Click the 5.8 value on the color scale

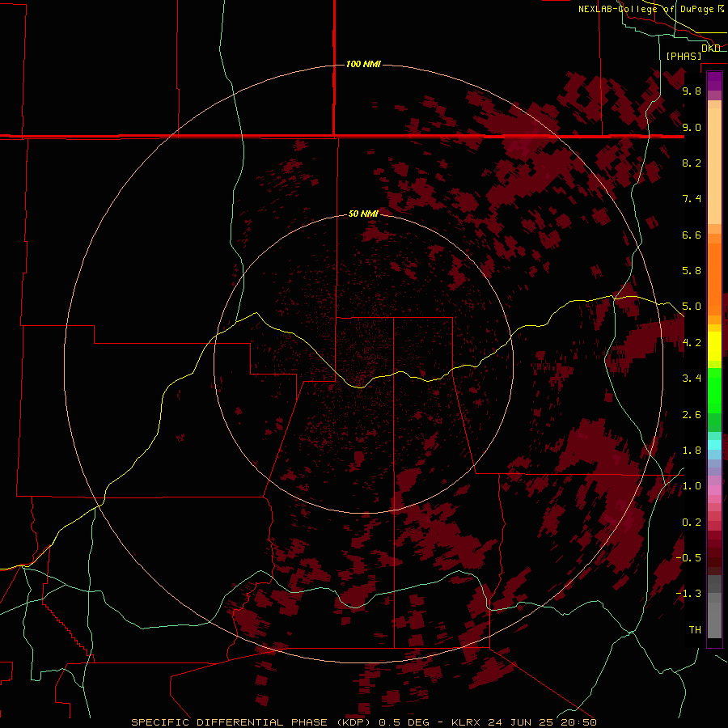[x=692, y=271]
